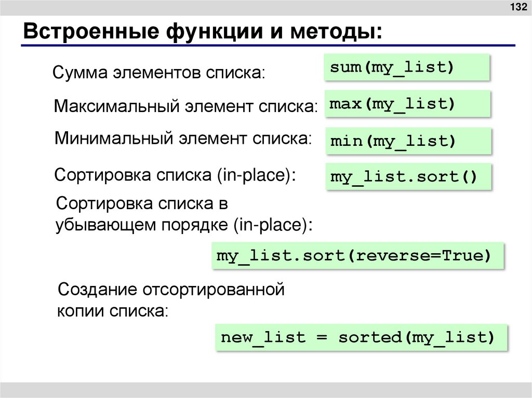The height and width of the screenshot is (398, 532).
Task: Click the text "Сумма элементов списка:"
Action: (159, 72)
